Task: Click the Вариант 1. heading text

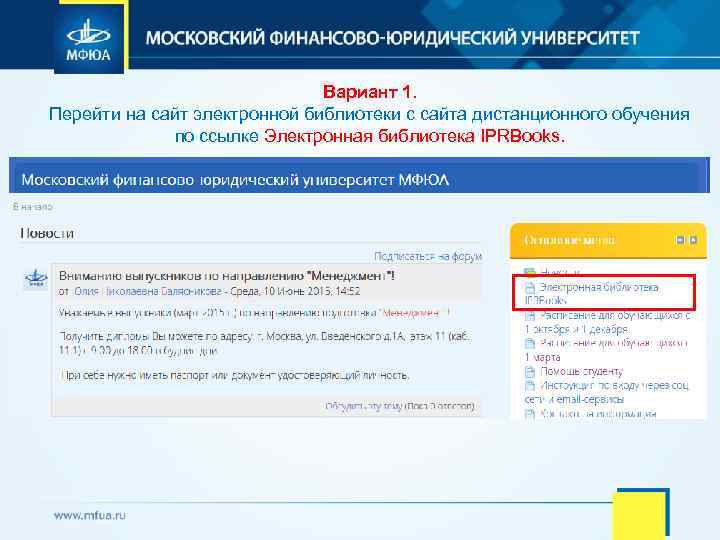Action: pyautogui.click(x=370, y=92)
